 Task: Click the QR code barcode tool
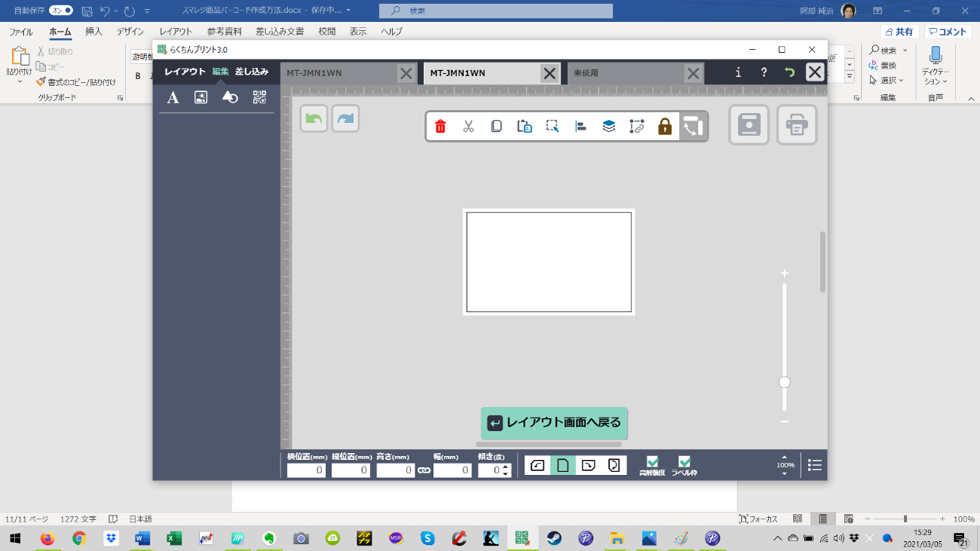[260, 97]
